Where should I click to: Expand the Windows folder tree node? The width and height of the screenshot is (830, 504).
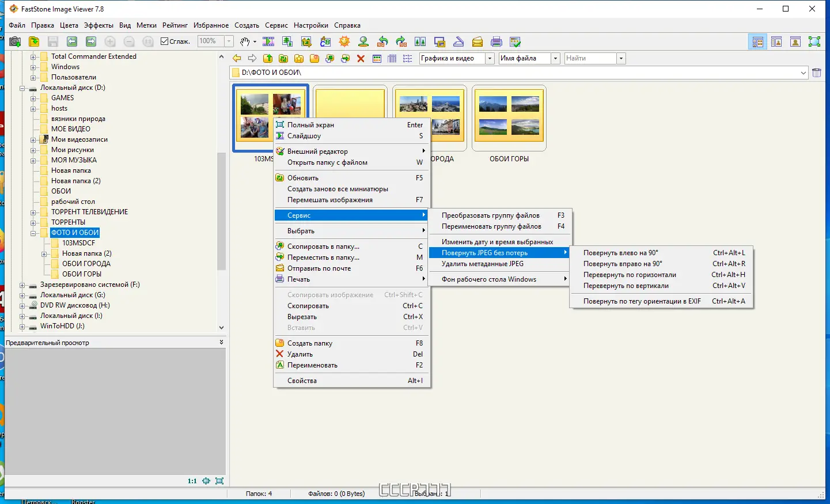point(33,67)
